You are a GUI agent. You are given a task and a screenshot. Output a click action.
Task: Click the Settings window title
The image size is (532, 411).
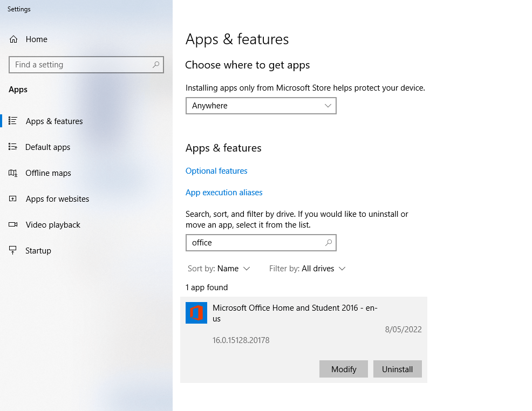[19, 9]
